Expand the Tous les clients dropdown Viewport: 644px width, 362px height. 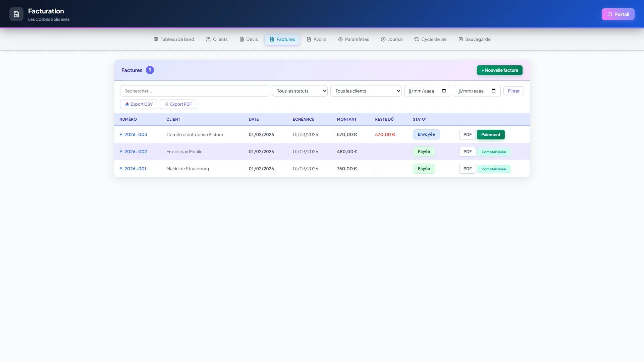366,91
